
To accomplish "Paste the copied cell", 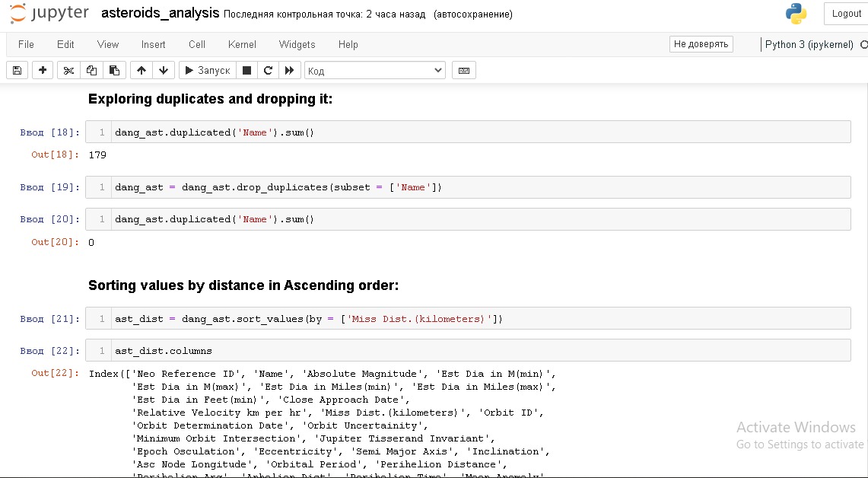I will (114, 70).
